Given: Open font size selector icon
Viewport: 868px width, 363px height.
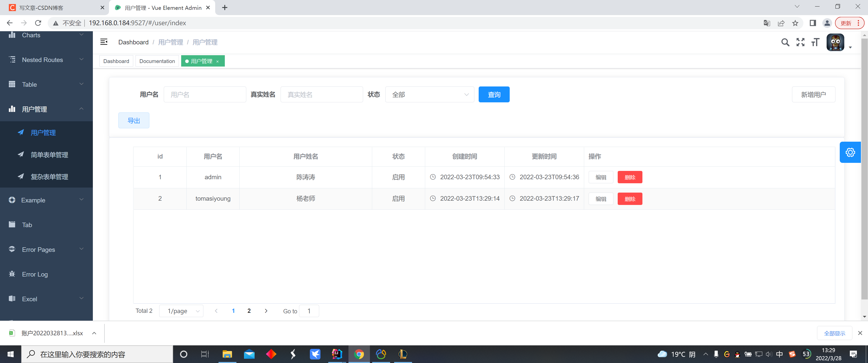Looking at the screenshot, I should 815,42.
